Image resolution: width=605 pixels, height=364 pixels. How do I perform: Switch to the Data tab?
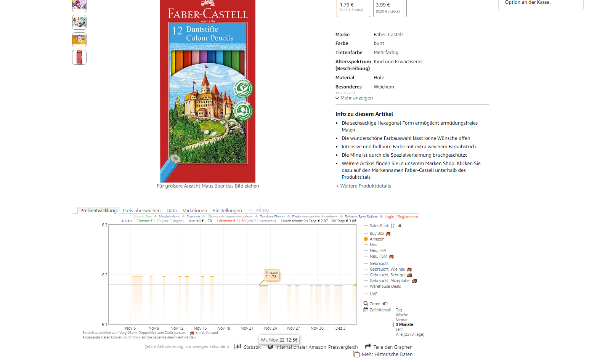[x=172, y=210]
